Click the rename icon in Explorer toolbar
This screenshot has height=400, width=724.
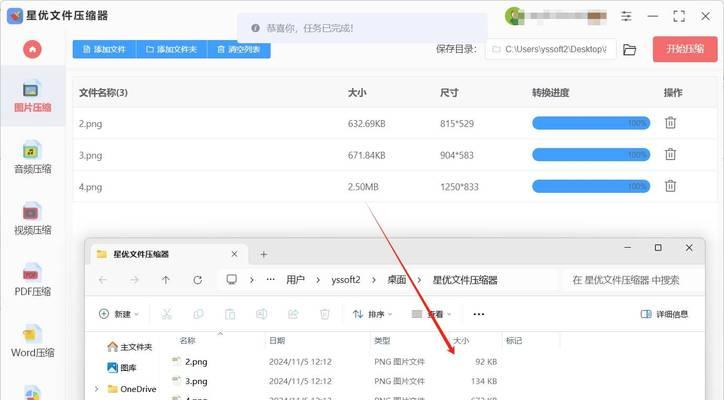pos(261,314)
